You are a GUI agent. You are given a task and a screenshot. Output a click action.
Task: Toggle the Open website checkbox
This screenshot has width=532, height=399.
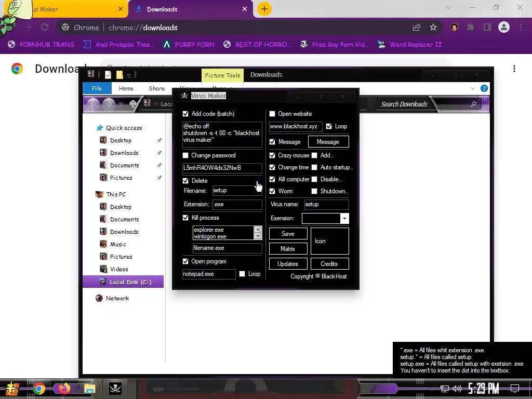[272, 114]
